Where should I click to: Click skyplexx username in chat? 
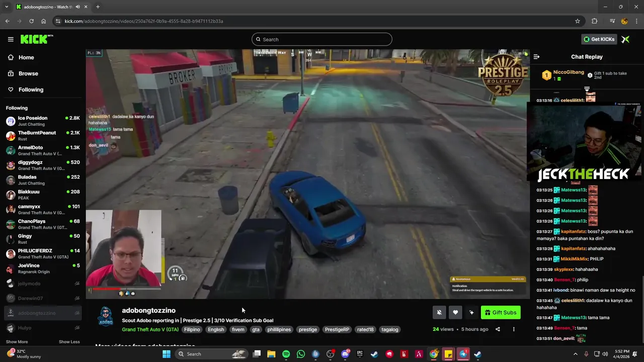point(563,269)
